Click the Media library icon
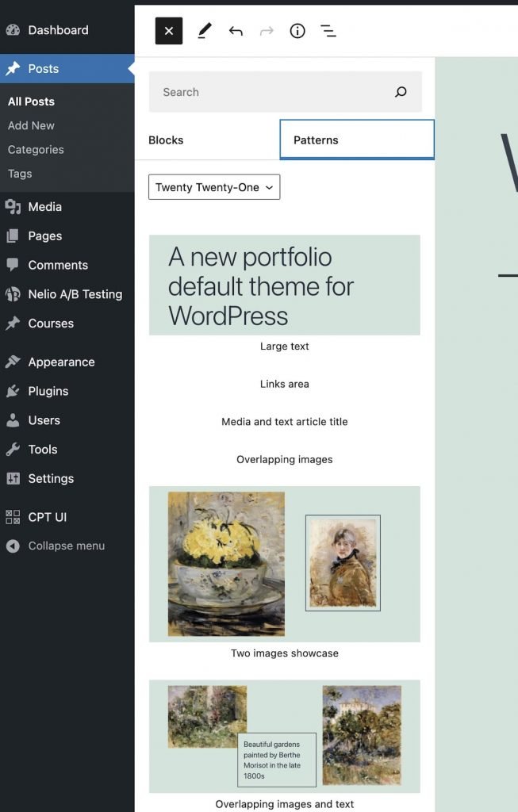The width and height of the screenshot is (518, 812). pos(13,207)
